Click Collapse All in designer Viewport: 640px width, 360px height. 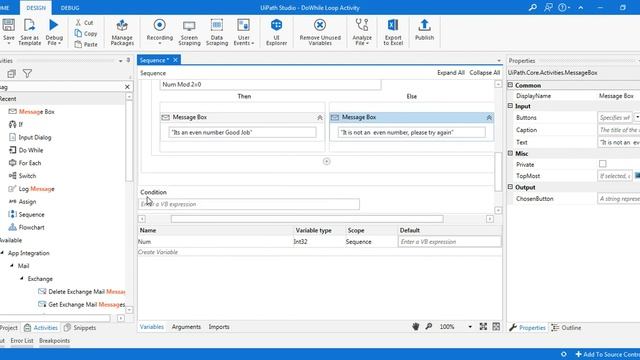(x=484, y=73)
